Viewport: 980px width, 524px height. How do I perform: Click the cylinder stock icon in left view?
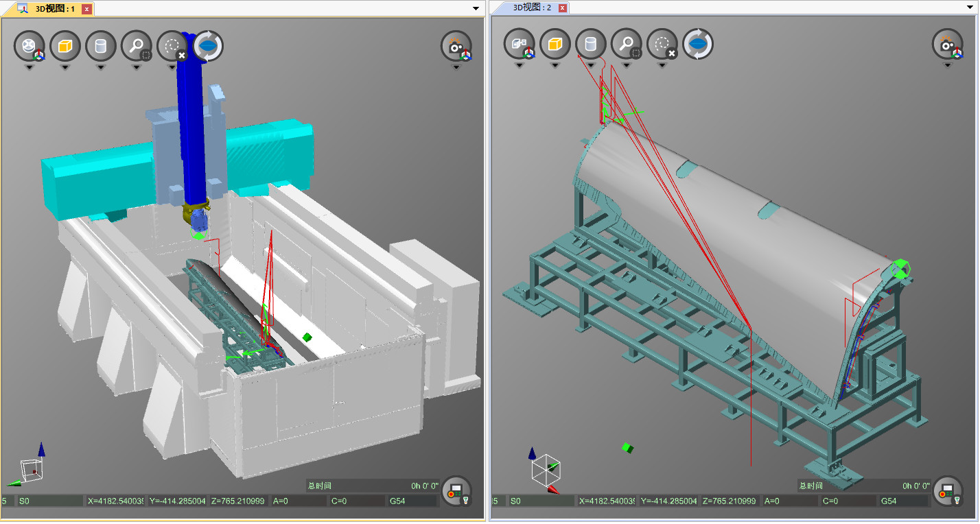[101, 46]
